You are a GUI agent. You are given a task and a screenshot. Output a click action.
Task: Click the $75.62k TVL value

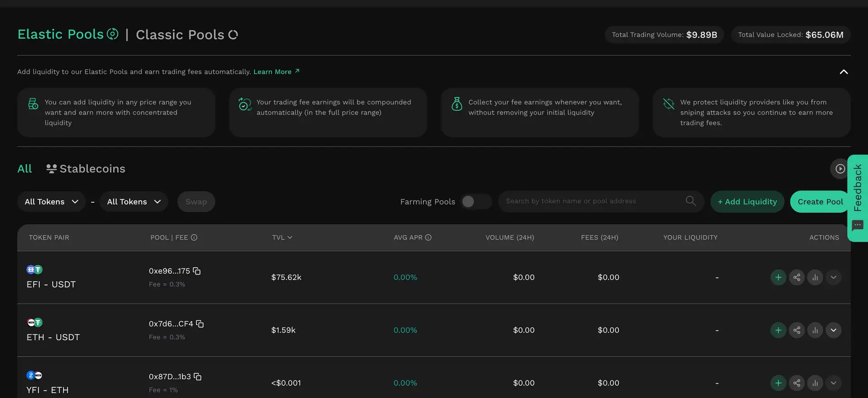point(286,277)
